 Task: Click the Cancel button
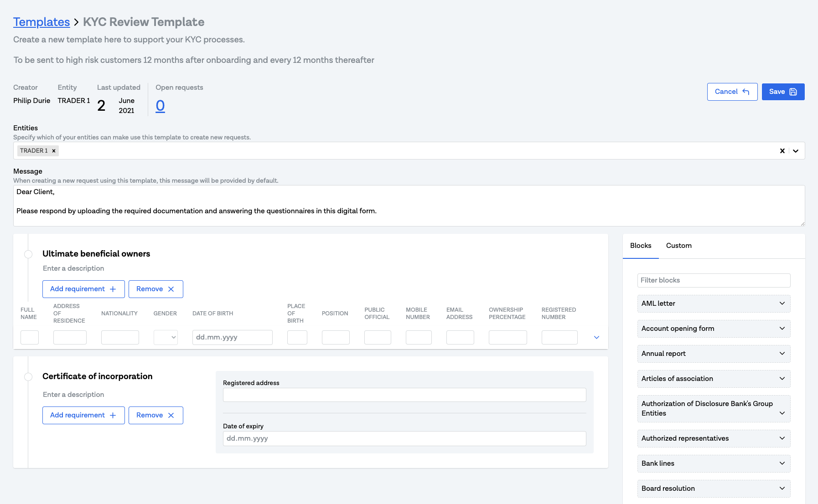pos(732,92)
